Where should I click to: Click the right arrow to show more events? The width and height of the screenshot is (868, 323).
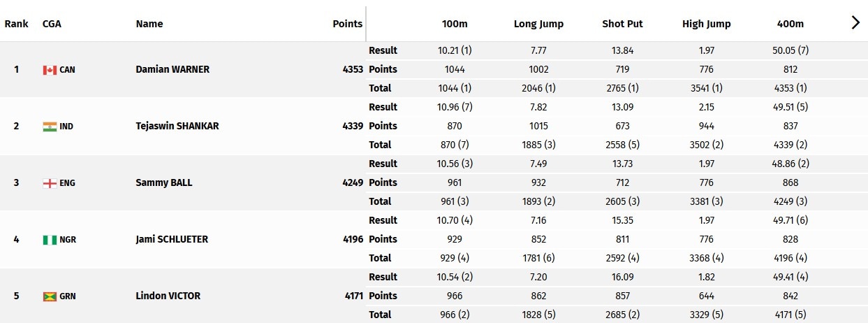[855, 22]
